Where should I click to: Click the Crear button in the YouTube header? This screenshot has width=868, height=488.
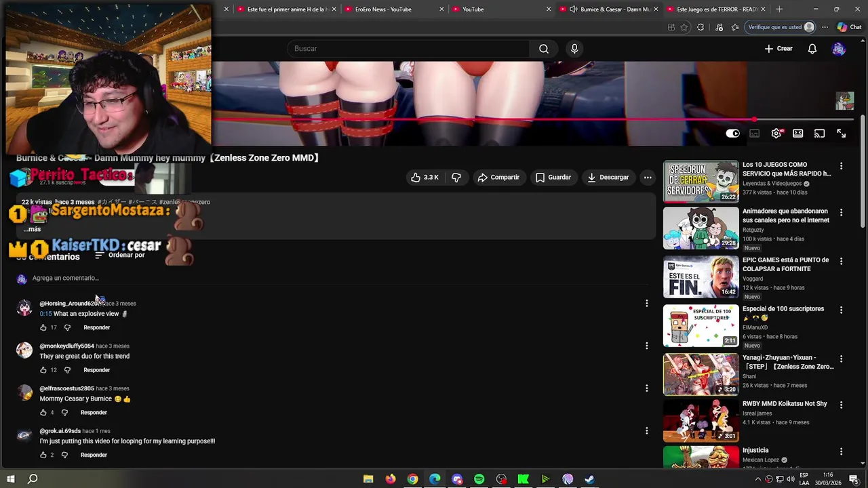pos(778,49)
